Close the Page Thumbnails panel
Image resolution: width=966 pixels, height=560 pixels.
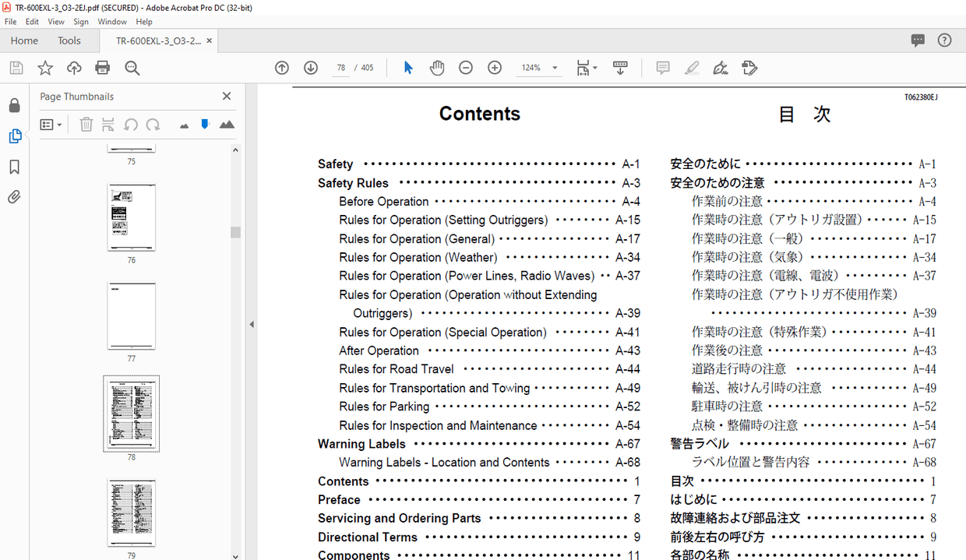click(227, 97)
